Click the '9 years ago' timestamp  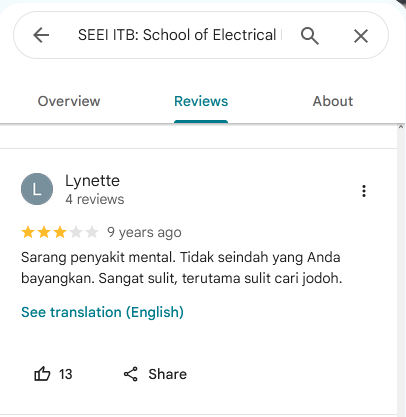144,232
